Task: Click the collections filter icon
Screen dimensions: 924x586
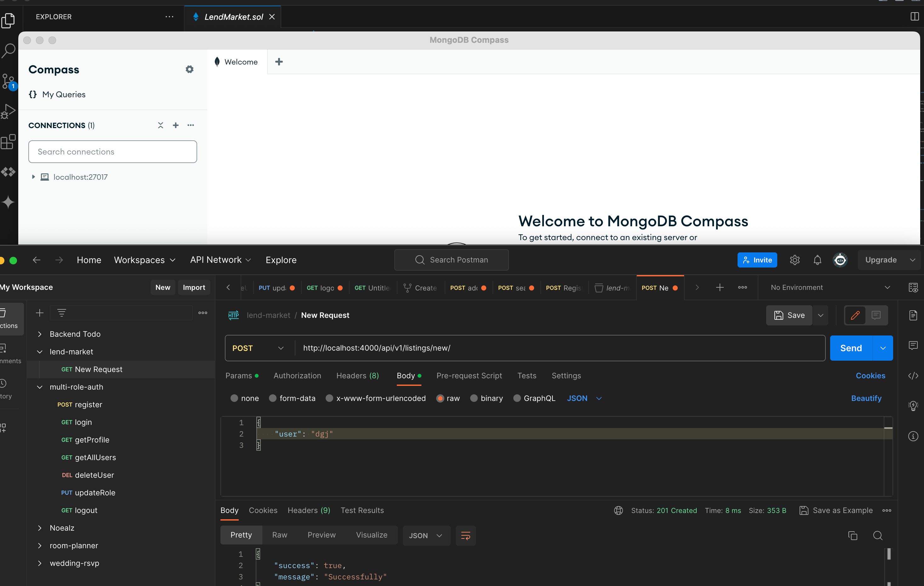Action: [61, 313]
